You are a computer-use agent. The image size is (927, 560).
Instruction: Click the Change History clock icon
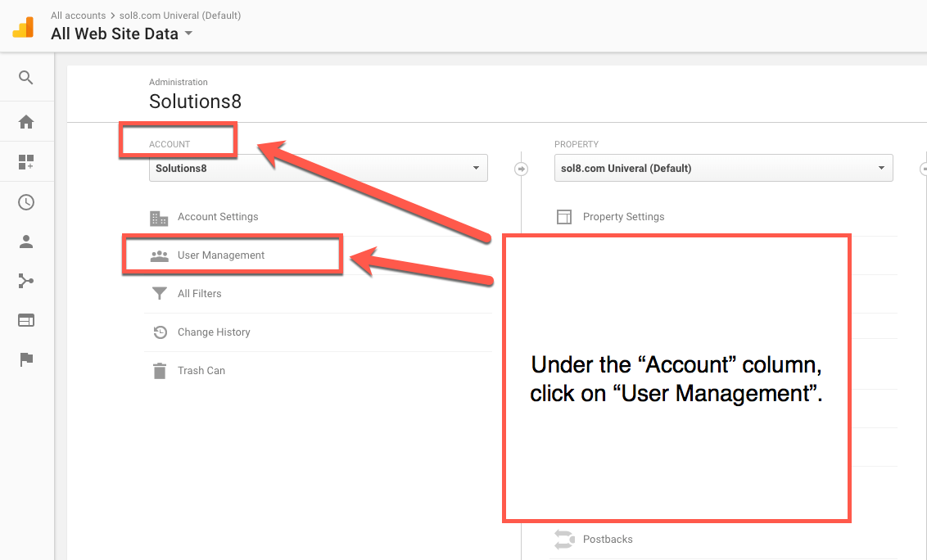click(160, 332)
